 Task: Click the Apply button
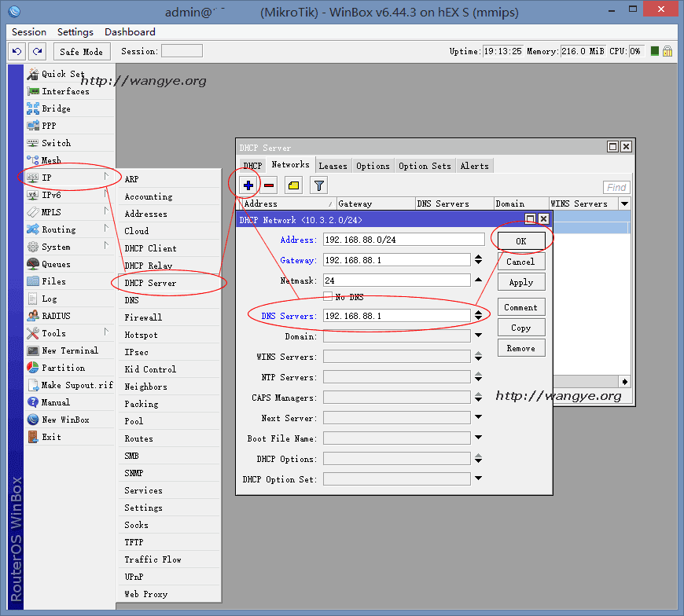click(521, 282)
